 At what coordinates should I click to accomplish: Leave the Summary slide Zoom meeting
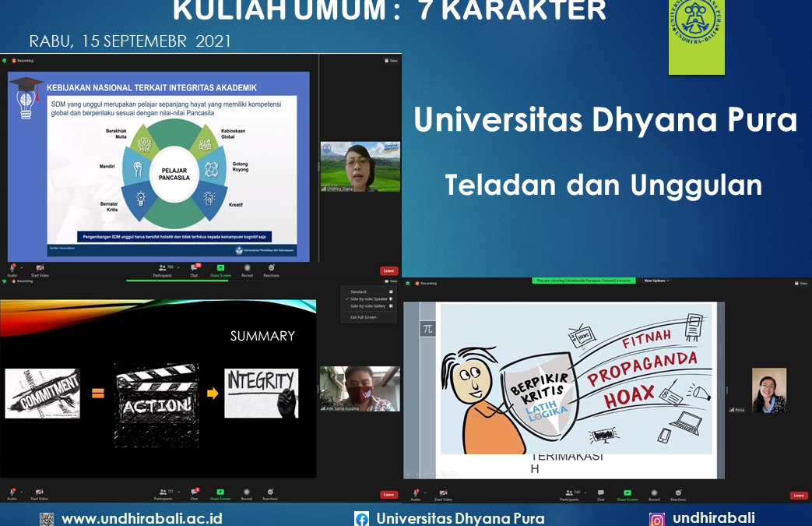(389, 494)
